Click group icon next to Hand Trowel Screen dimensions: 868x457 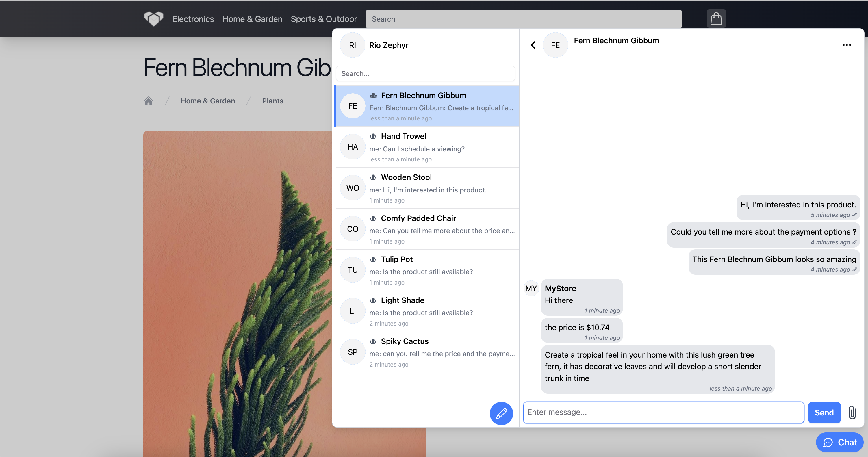[x=373, y=136]
